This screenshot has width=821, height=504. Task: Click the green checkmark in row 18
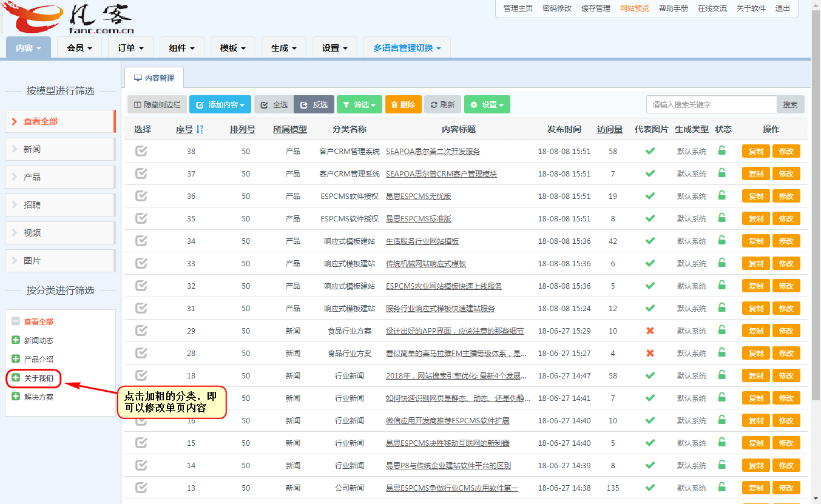coord(650,375)
